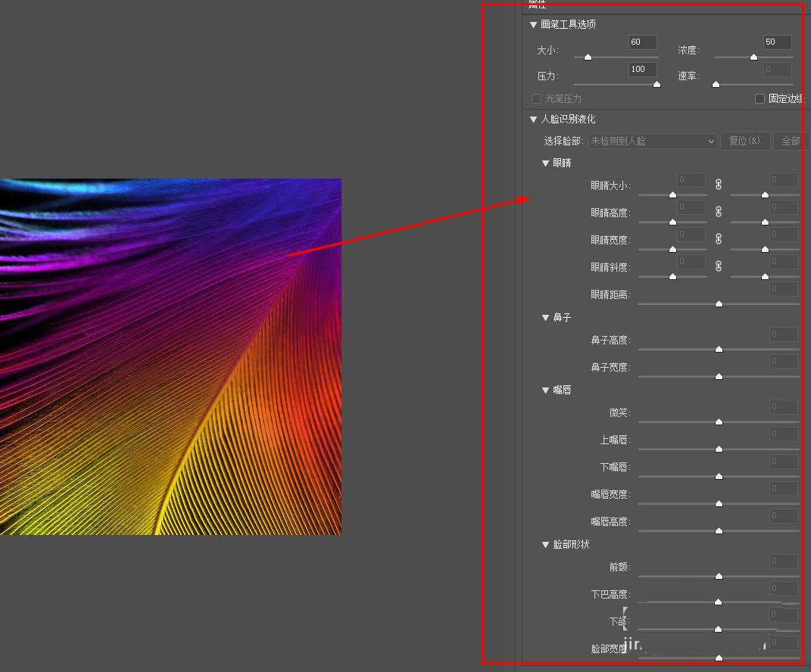Viewport: 811px width, 672px height.
Task: Click the 前额 slider
Action: pyautogui.click(x=719, y=577)
